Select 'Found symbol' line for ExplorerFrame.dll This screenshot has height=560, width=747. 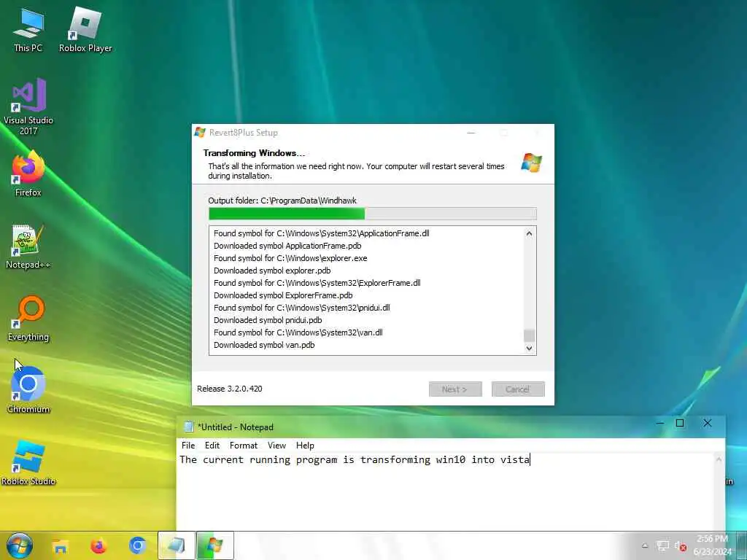(317, 283)
